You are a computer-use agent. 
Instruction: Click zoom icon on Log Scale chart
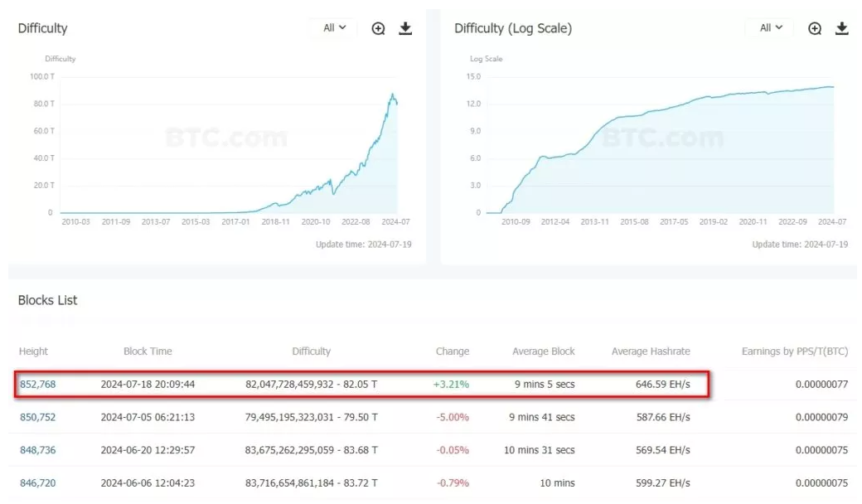click(815, 28)
